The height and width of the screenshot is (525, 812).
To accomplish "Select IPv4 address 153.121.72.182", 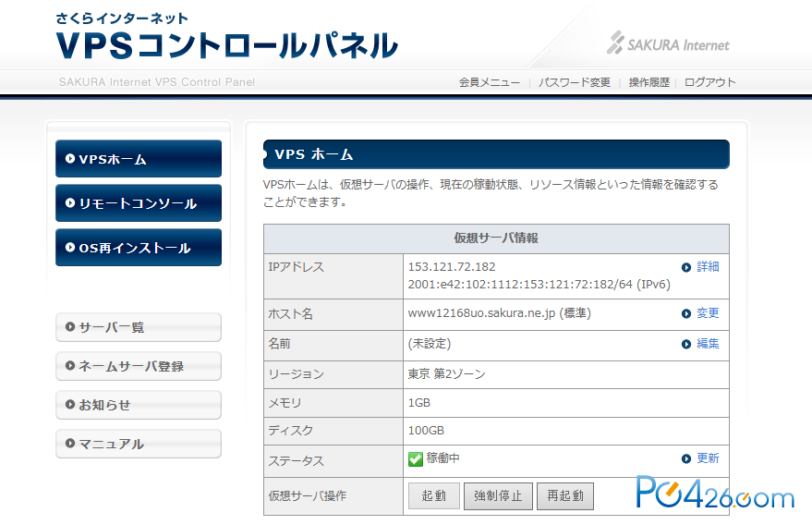I will click(x=452, y=267).
